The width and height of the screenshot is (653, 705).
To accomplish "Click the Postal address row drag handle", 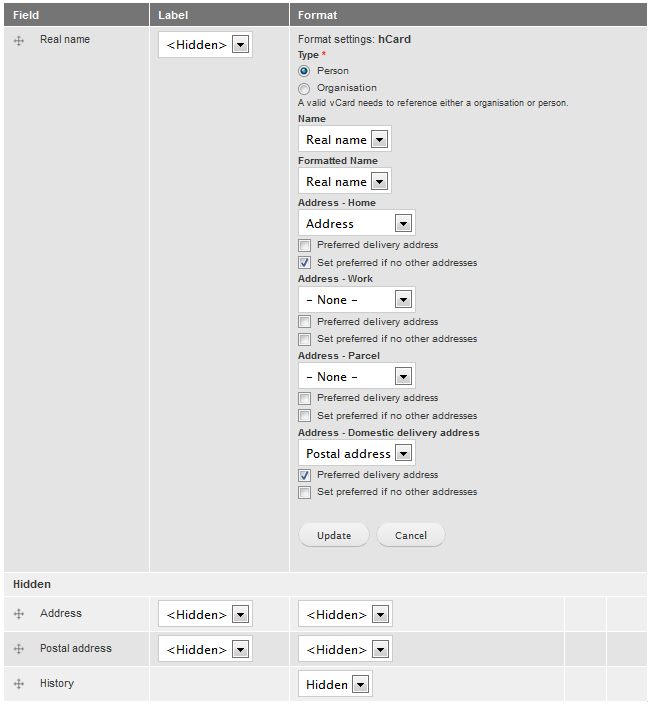I will pos(19,649).
